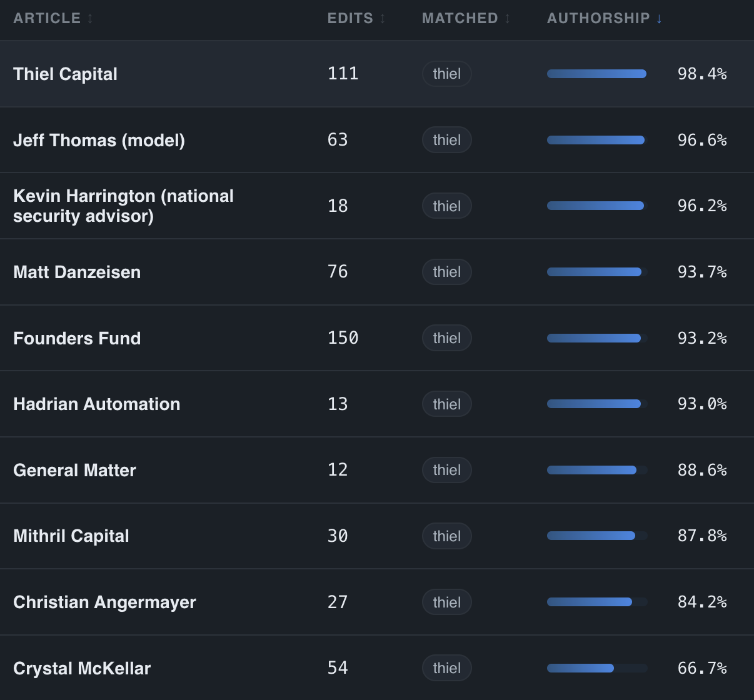754x700 pixels.
Task: Click the 93.7% authorship value
Action: point(702,272)
